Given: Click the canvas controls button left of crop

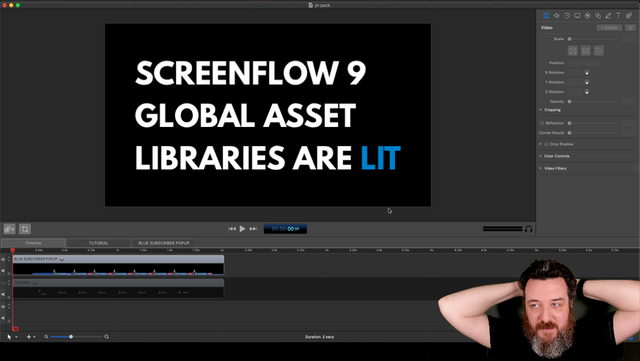Looking at the screenshot, I should [10, 229].
